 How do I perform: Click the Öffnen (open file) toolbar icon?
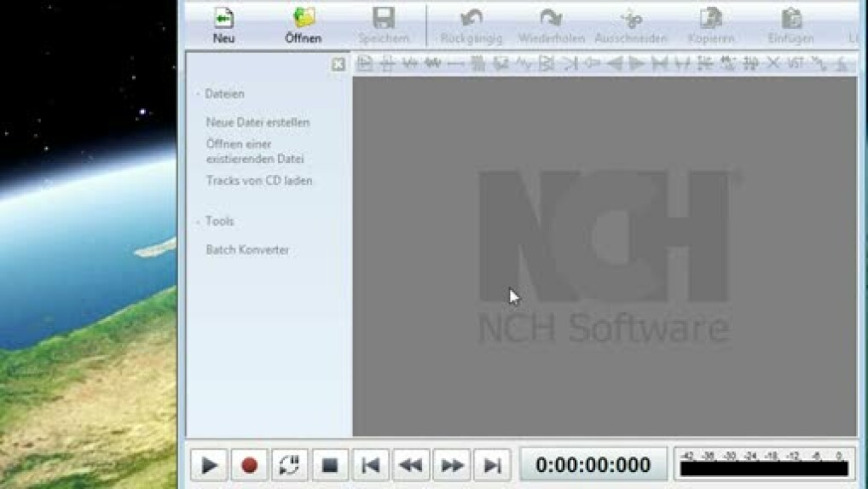(x=303, y=19)
